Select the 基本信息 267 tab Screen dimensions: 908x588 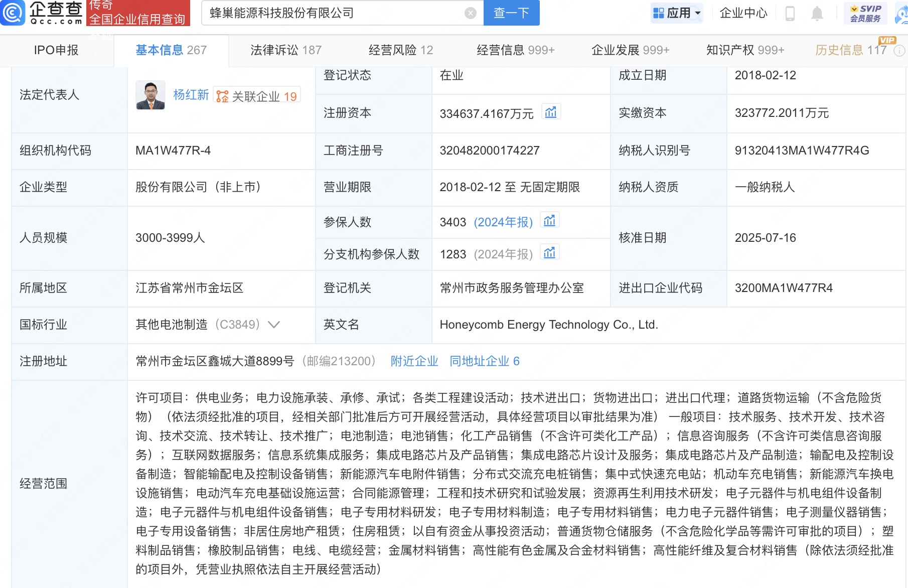click(171, 50)
